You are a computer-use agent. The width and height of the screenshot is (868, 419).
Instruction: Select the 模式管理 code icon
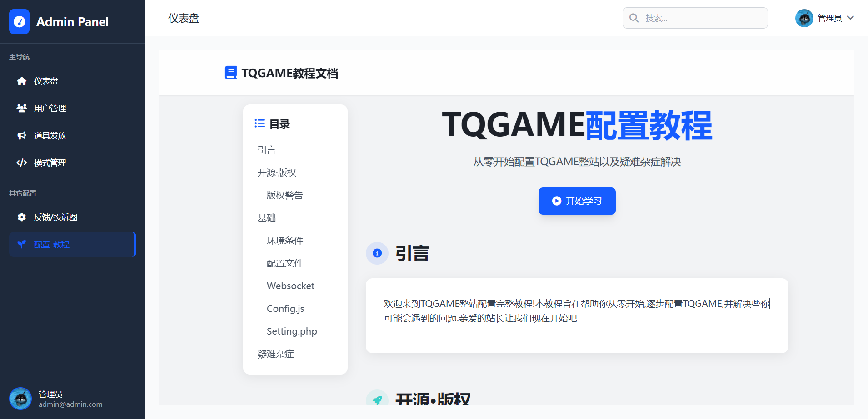(x=21, y=163)
